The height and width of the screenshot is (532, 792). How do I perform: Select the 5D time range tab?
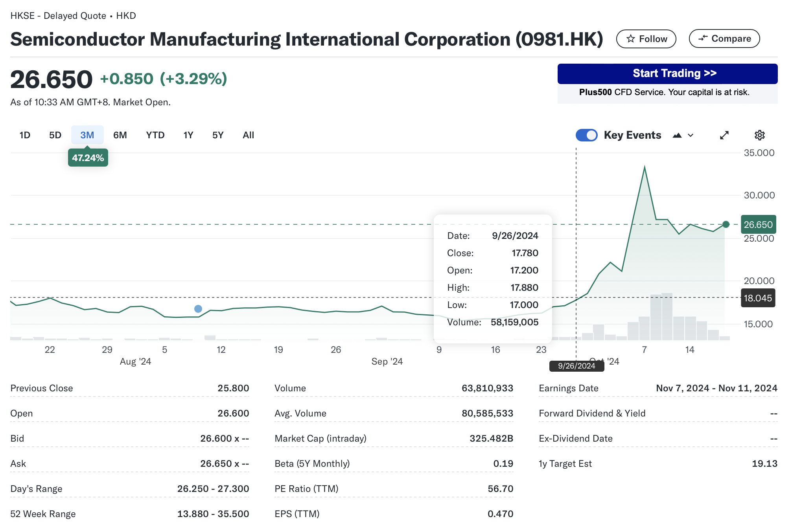point(55,135)
